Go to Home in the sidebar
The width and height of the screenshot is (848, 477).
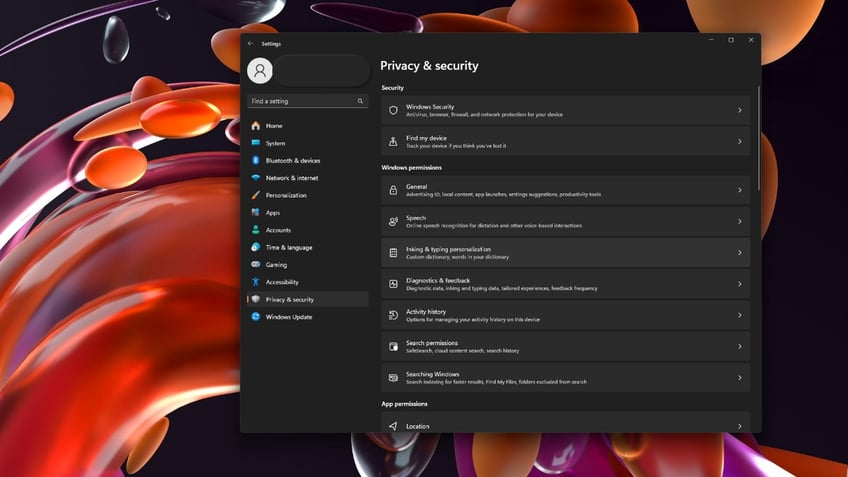[x=308, y=125]
